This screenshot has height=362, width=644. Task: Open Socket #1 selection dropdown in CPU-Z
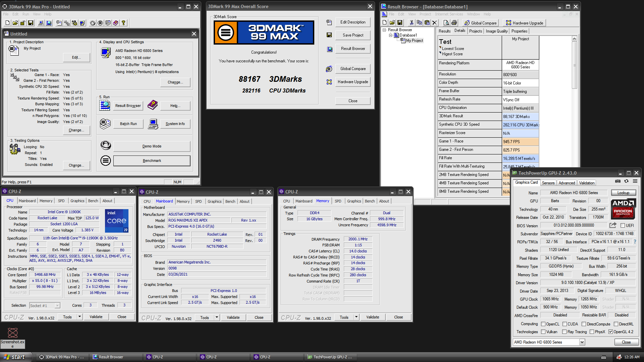(57, 305)
